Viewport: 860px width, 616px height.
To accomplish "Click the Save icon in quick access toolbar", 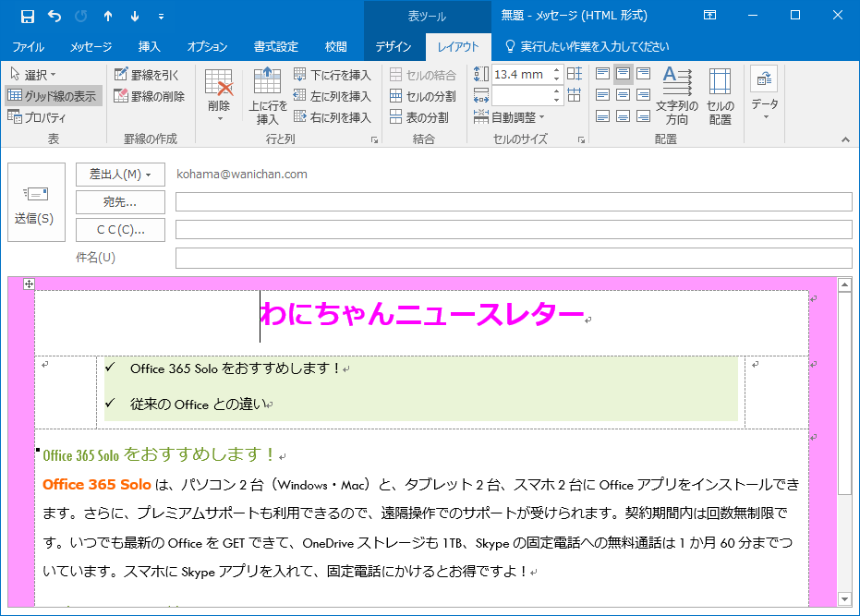I will tap(27, 17).
